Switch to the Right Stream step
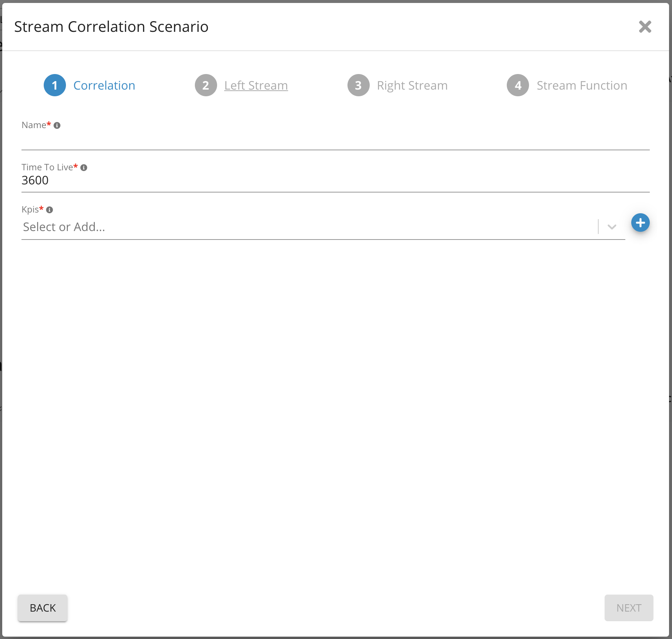Image resolution: width=672 pixels, height=639 pixels. point(412,86)
